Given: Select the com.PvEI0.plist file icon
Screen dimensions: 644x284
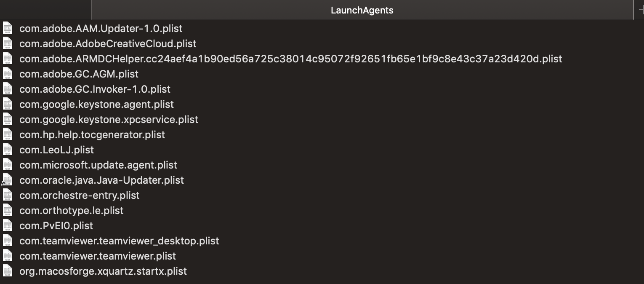Looking at the screenshot, I should (8, 226).
